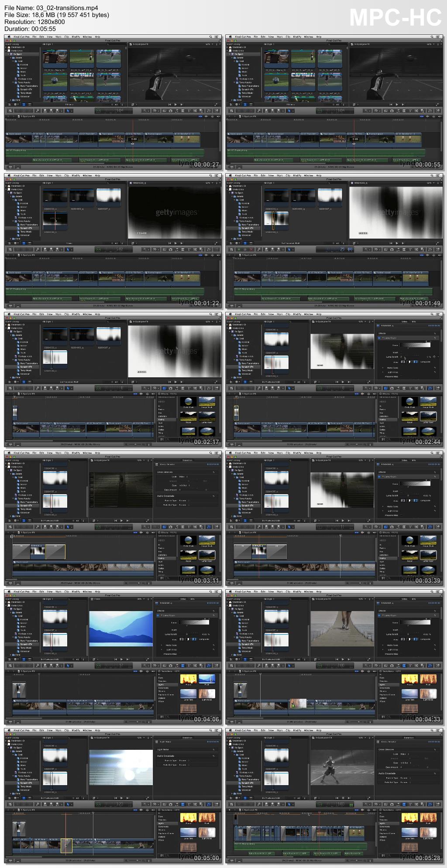Open Generators browser icon in 00:01:22 frame
Image resolution: width=447 pixels, height=868 pixels.
[x=195, y=249]
